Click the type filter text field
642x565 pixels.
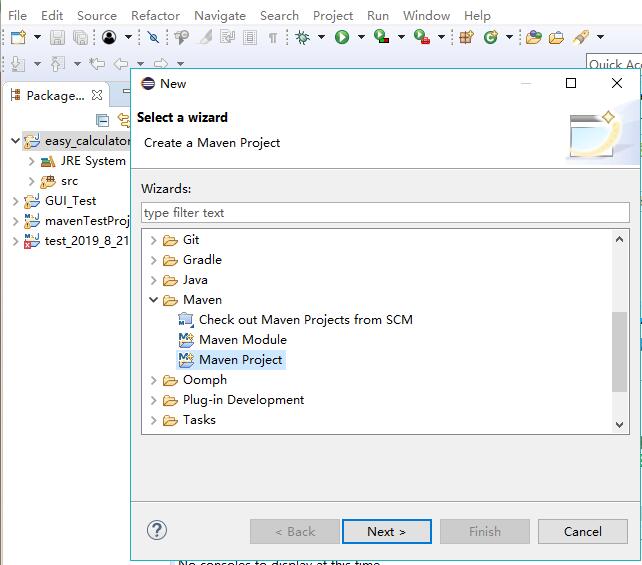click(x=385, y=212)
